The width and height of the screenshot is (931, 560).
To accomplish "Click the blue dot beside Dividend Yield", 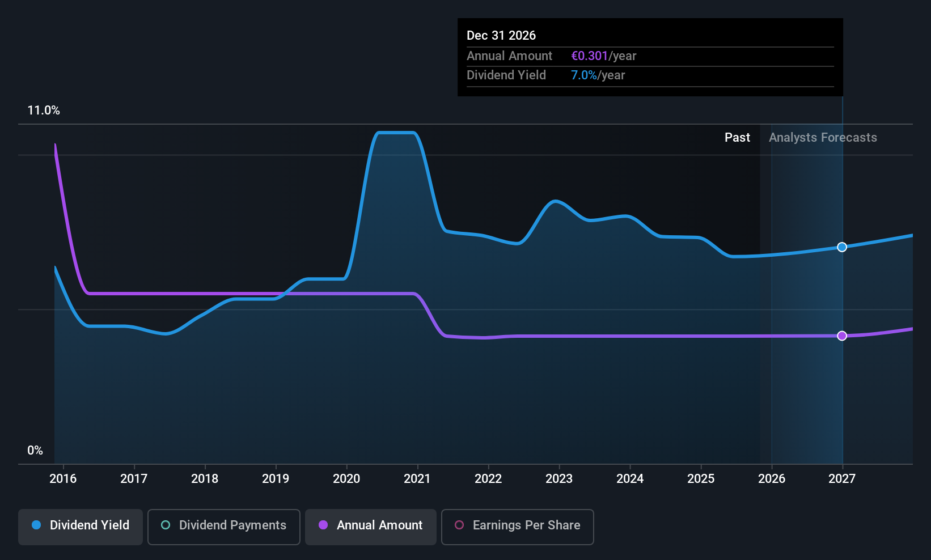I will [36, 525].
